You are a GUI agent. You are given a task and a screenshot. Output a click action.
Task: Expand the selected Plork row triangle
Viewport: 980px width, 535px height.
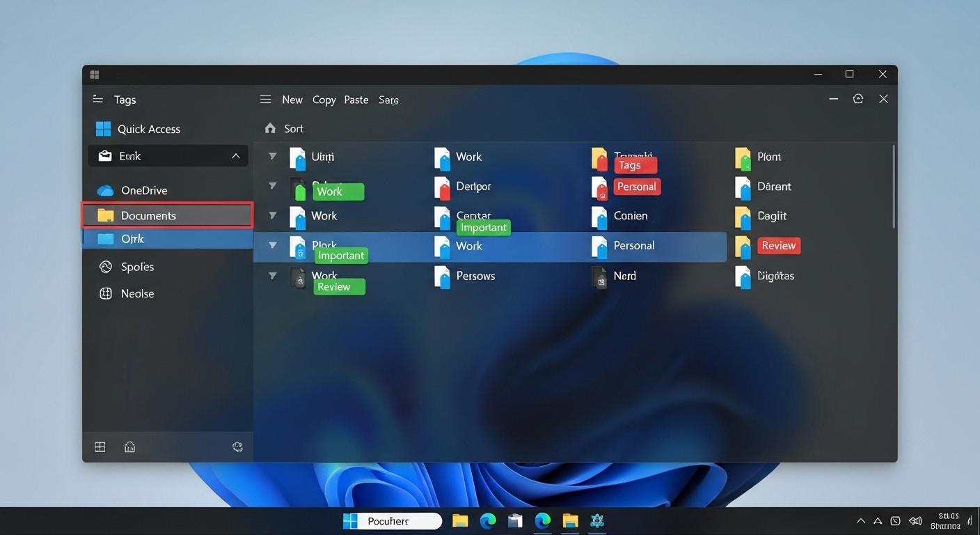[x=272, y=245]
